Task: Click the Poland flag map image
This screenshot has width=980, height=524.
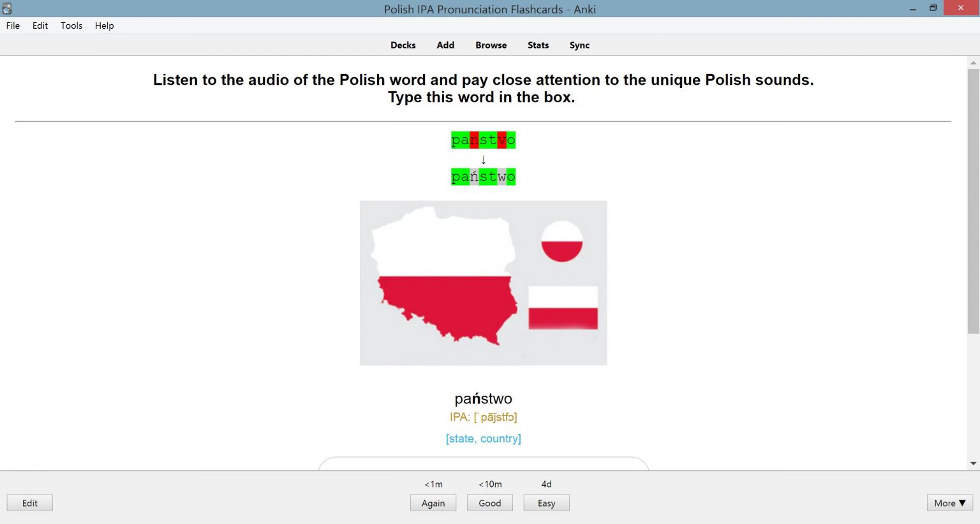Action: pyautogui.click(x=483, y=282)
